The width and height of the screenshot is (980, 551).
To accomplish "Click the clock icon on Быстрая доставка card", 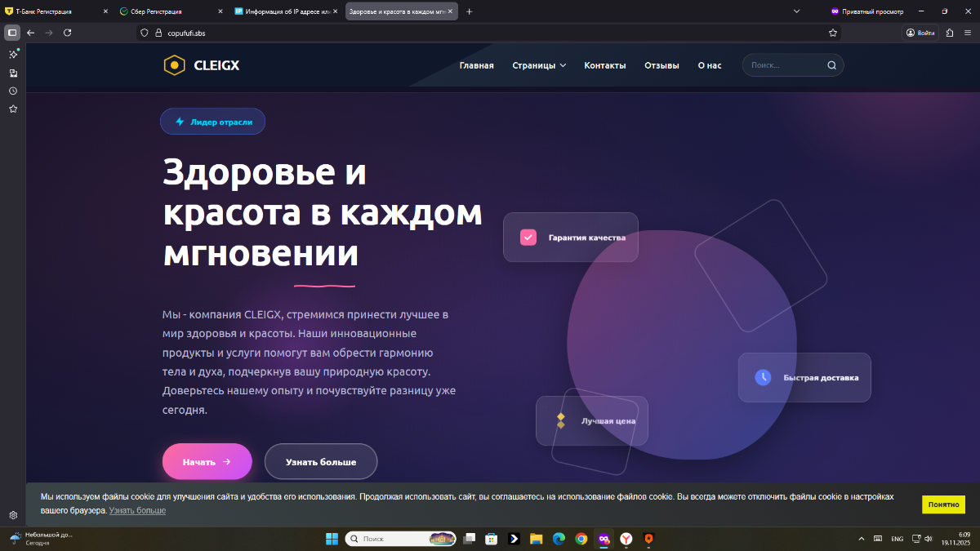I will [763, 377].
